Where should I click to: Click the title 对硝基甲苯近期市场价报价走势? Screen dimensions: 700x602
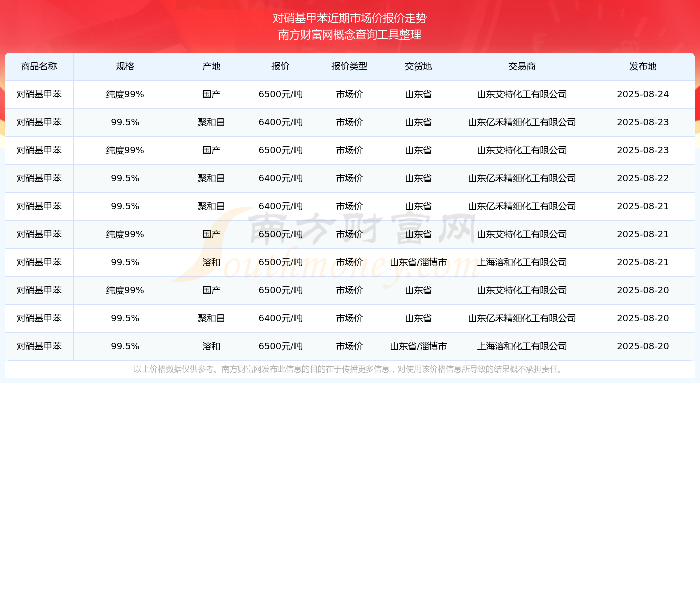[x=350, y=18]
